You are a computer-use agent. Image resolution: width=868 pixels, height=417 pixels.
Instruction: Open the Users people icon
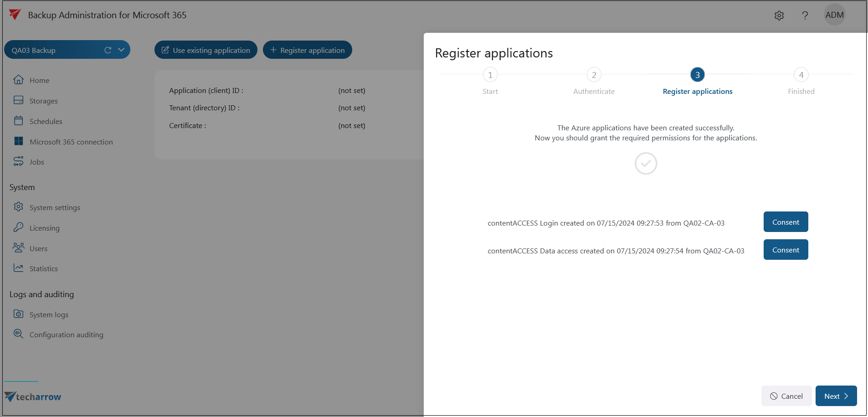[x=18, y=248]
